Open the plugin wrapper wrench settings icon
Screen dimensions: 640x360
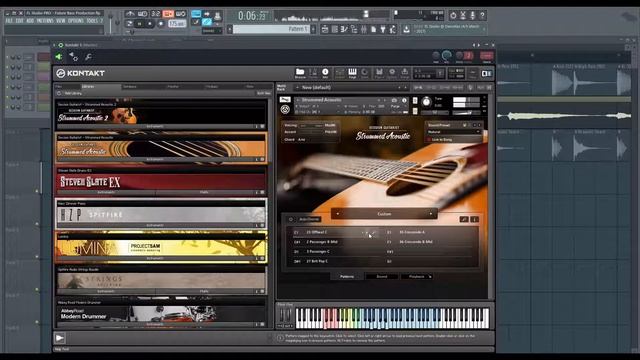click(x=89, y=56)
